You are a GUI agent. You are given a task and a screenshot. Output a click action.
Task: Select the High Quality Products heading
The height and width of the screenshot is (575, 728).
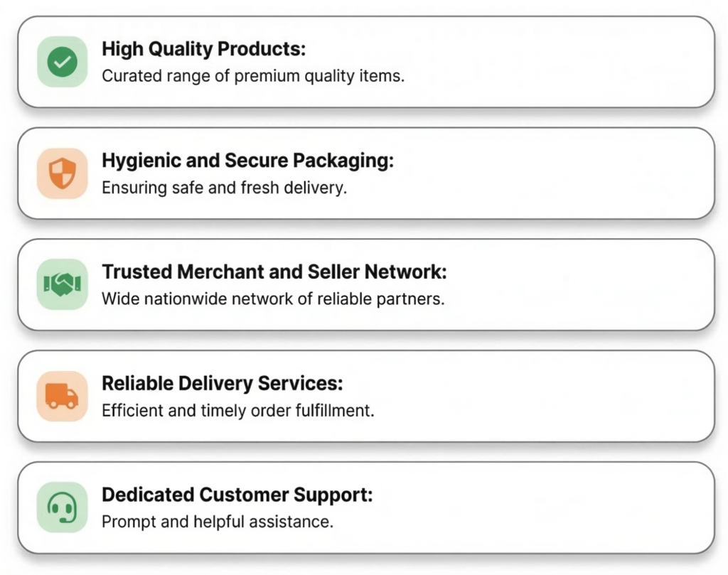tap(203, 50)
